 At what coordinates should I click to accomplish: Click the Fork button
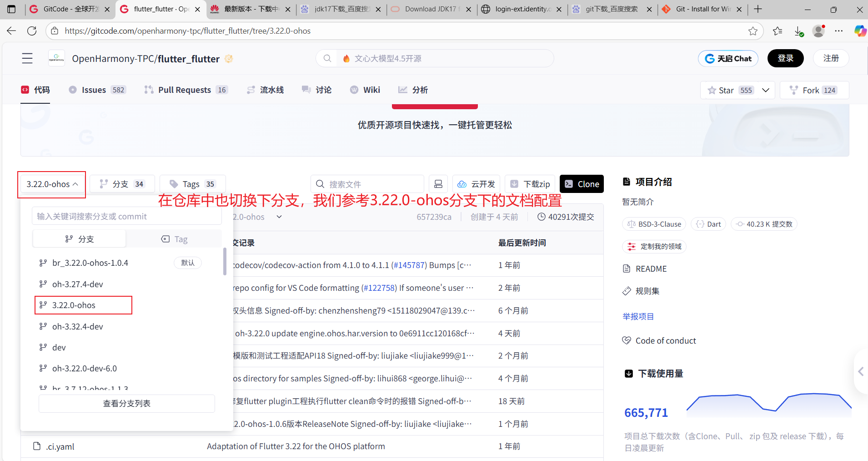814,90
